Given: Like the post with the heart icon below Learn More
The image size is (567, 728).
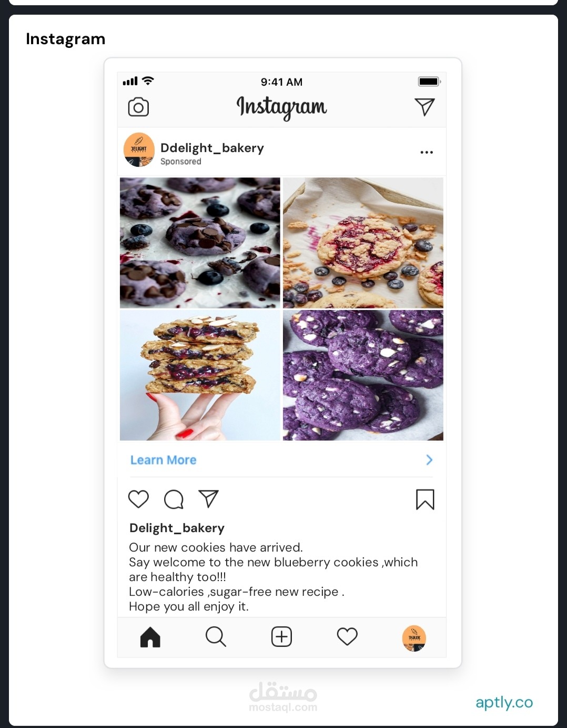Looking at the screenshot, I should [139, 498].
